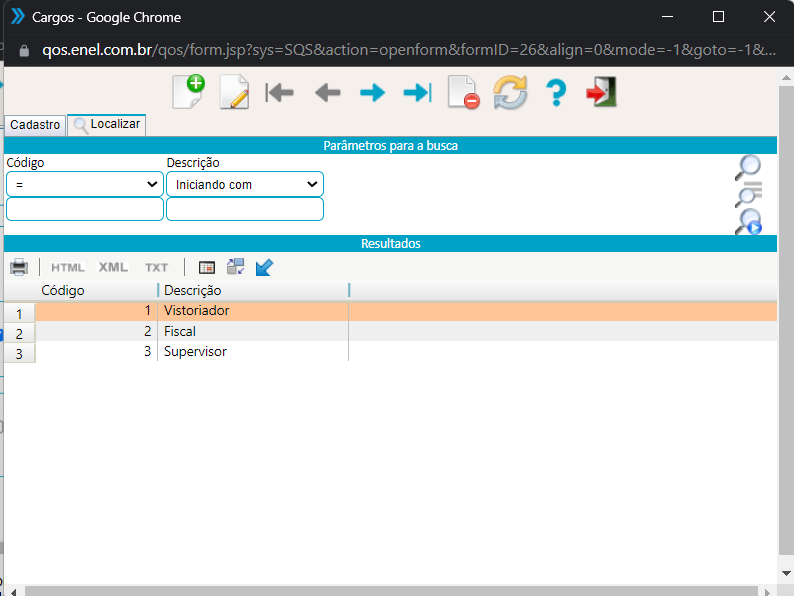This screenshot has height=596, width=794.
Task: Go to the first record
Action: click(x=279, y=93)
